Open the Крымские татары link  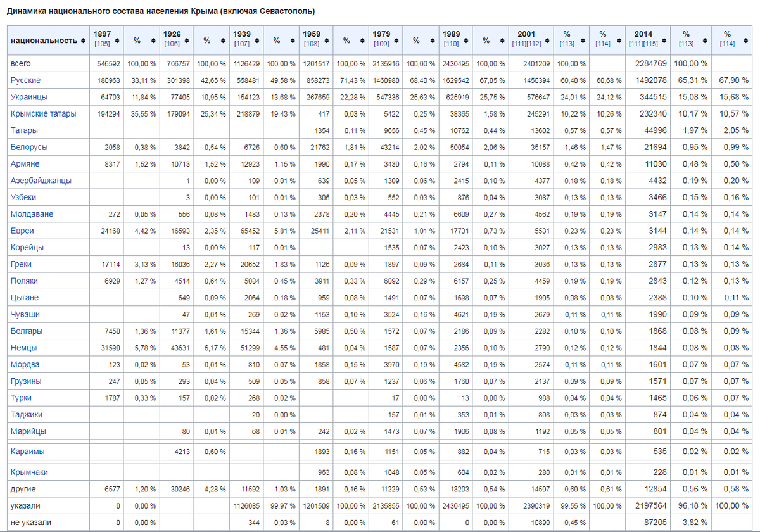(43, 113)
